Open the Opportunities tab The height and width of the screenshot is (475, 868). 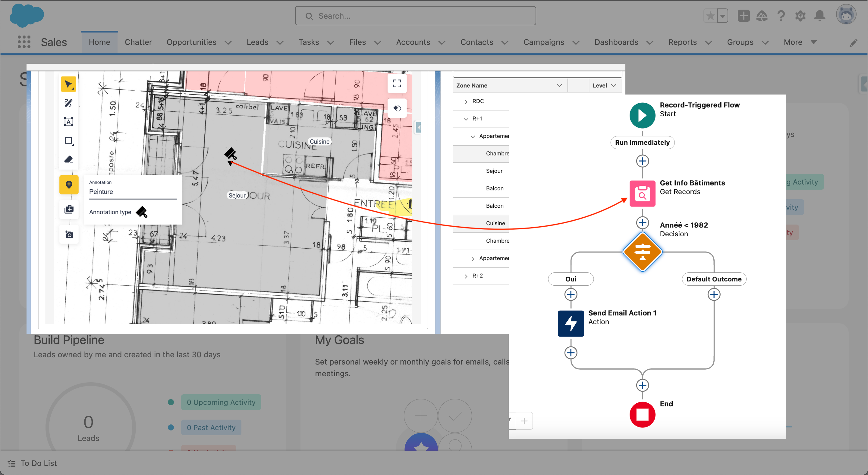[x=191, y=42]
